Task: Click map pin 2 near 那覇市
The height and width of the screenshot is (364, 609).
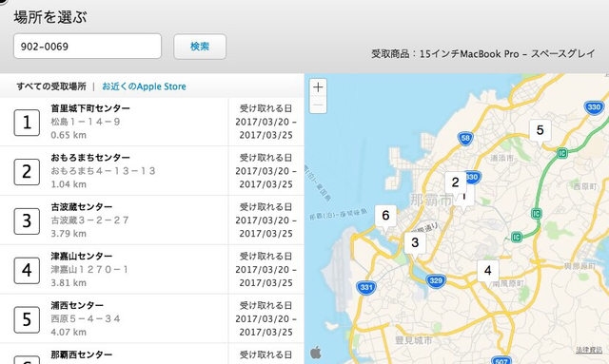Action: (x=456, y=182)
